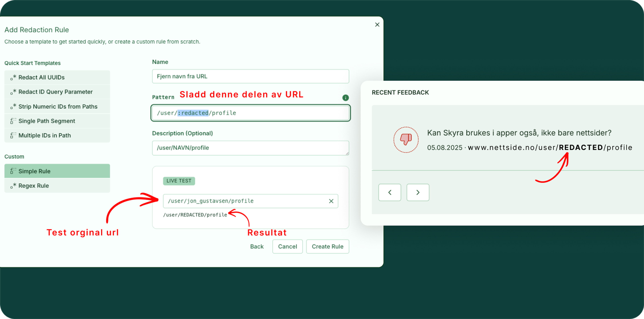This screenshot has height=319, width=644.
Task: Click the resize handle of Description field
Action: [347, 153]
